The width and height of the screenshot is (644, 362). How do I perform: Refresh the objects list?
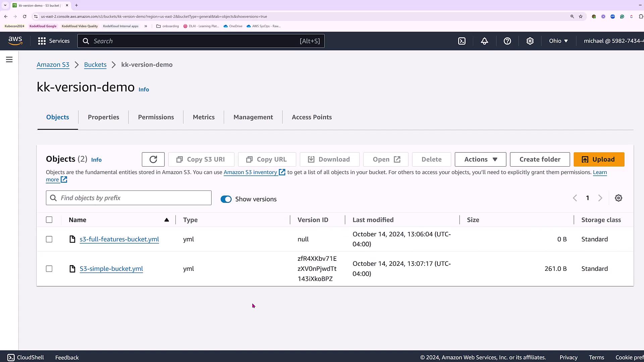[x=153, y=160]
